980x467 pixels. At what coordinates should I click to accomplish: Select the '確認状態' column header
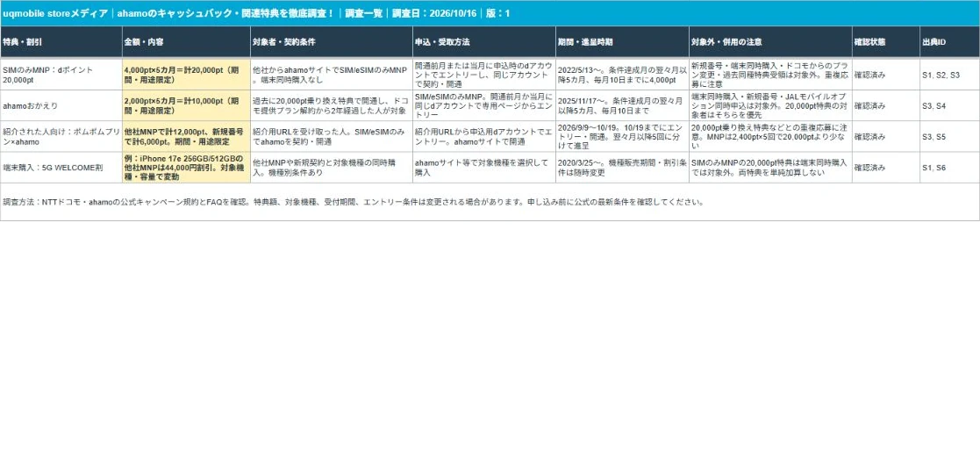tap(885, 42)
